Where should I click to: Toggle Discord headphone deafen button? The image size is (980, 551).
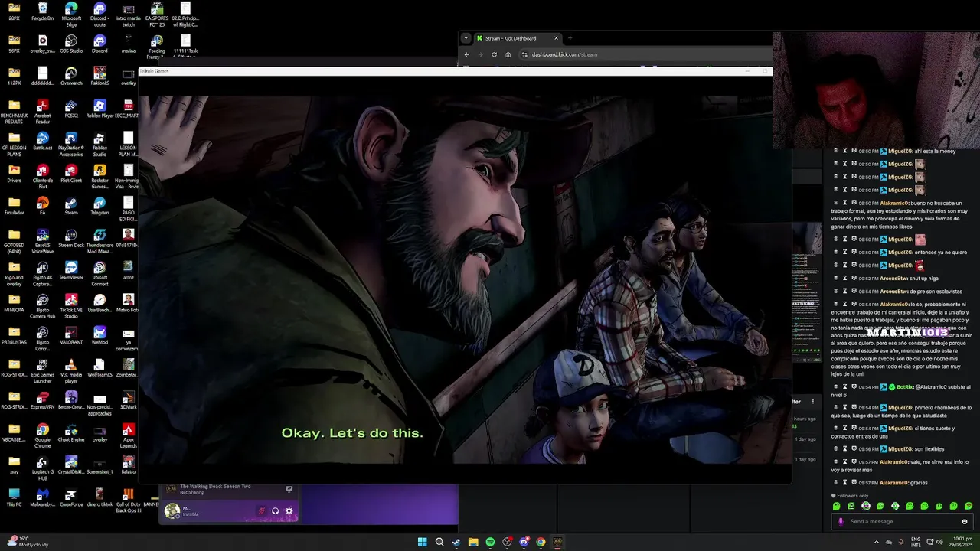(275, 511)
